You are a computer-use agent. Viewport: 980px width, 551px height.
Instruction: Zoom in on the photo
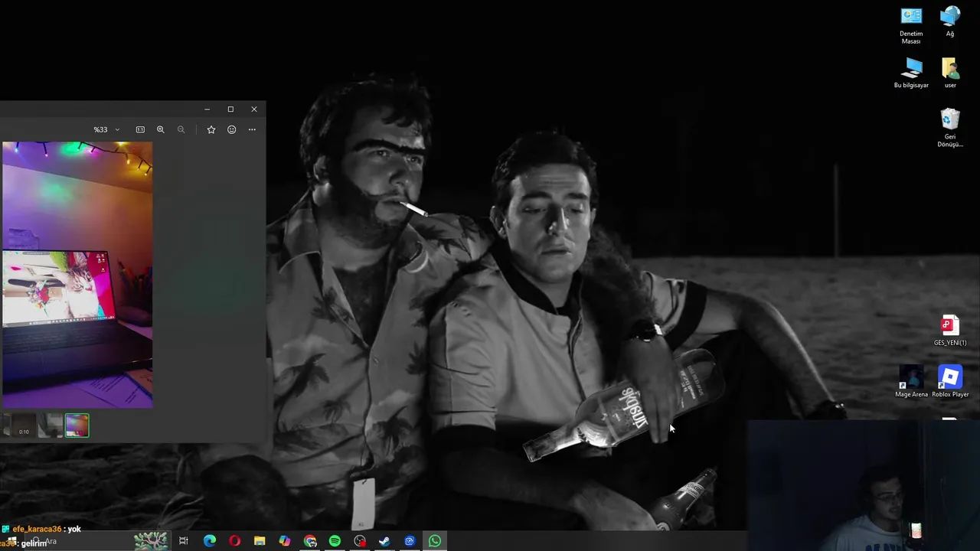(x=161, y=130)
